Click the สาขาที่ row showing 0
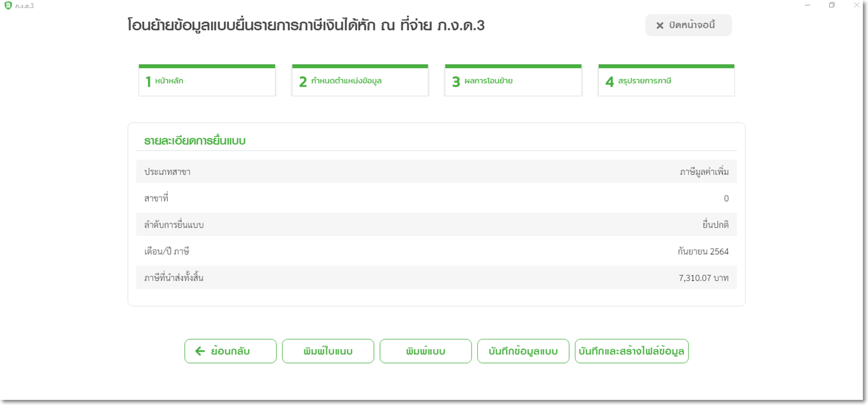Screen dimensions: 868x405 click(x=436, y=198)
